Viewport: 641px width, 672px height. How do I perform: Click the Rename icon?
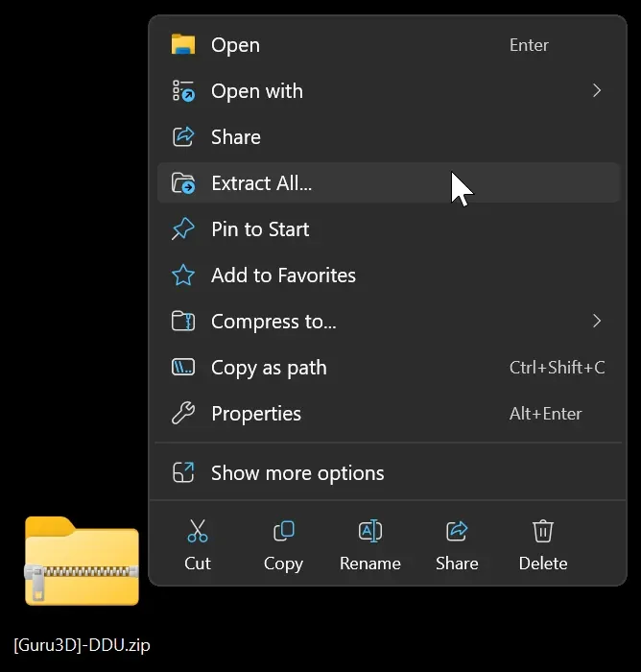tap(369, 532)
